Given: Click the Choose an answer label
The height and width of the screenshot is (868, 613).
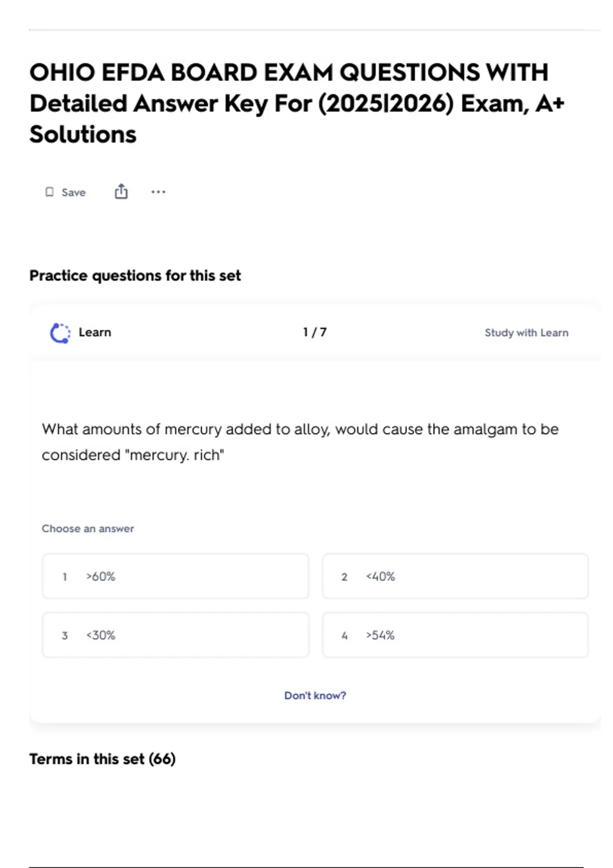Looking at the screenshot, I should (x=88, y=528).
